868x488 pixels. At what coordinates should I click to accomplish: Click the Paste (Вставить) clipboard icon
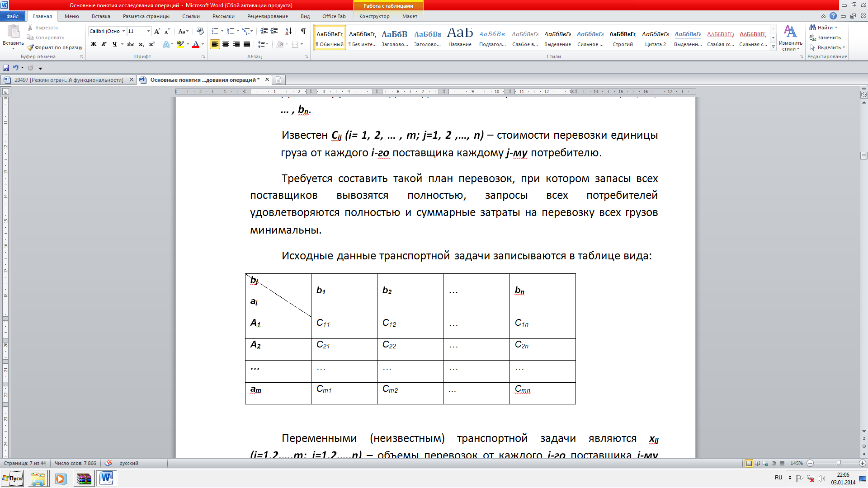tap(13, 32)
